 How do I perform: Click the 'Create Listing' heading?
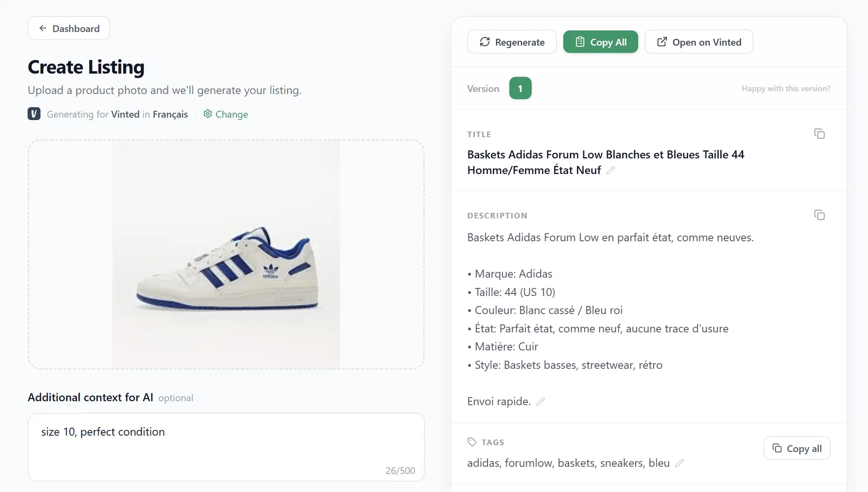click(86, 67)
